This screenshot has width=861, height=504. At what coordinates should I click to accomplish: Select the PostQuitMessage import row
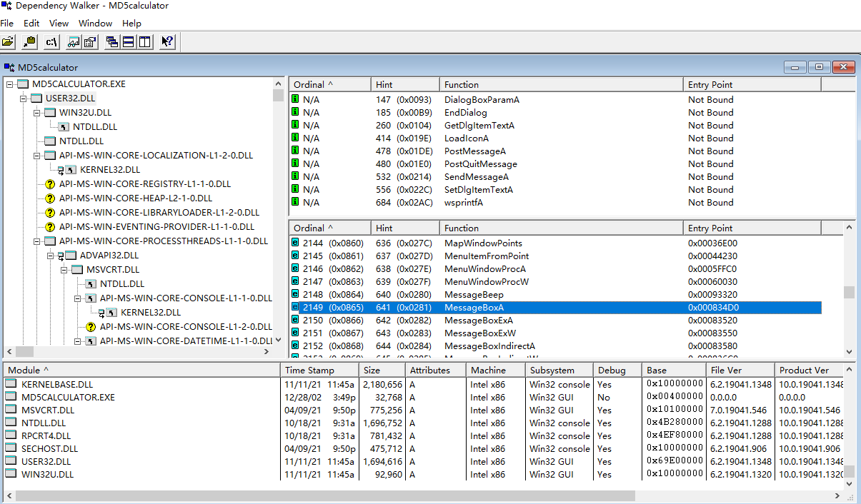pyautogui.click(x=555, y=163)
